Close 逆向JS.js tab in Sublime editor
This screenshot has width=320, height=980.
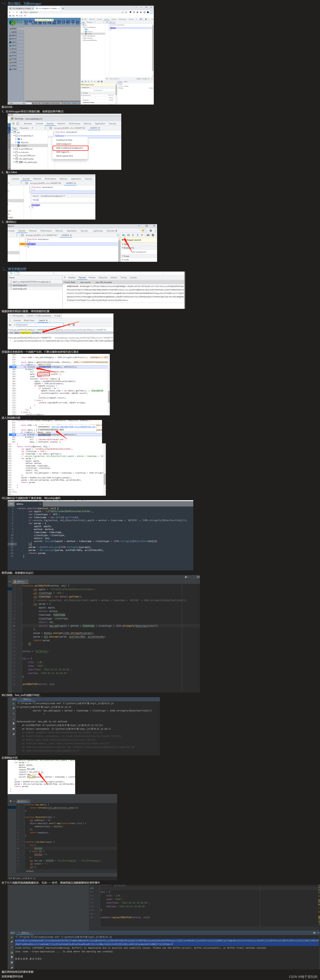40,504
